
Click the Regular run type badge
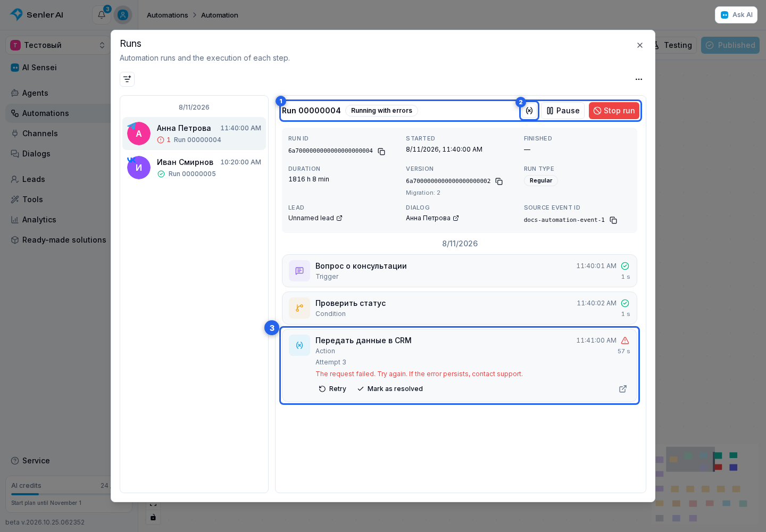[x=541, y=181]
